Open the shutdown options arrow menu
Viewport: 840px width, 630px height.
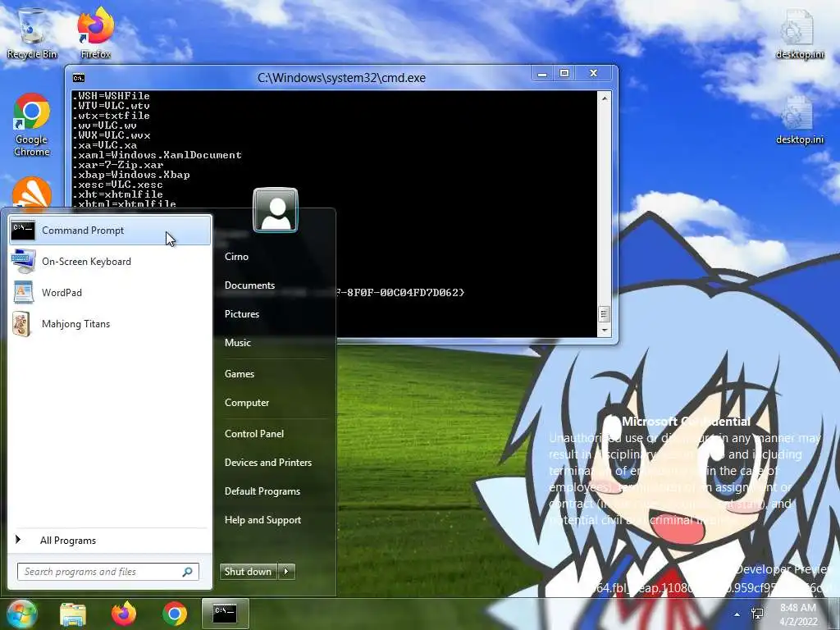[286, 572]
